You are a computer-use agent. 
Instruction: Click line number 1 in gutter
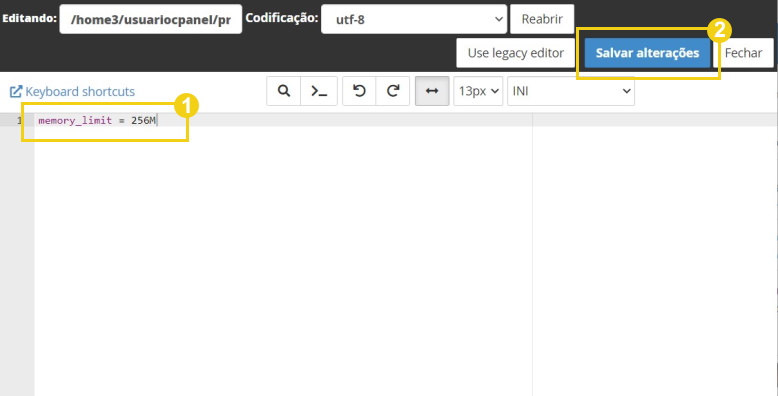19,121
